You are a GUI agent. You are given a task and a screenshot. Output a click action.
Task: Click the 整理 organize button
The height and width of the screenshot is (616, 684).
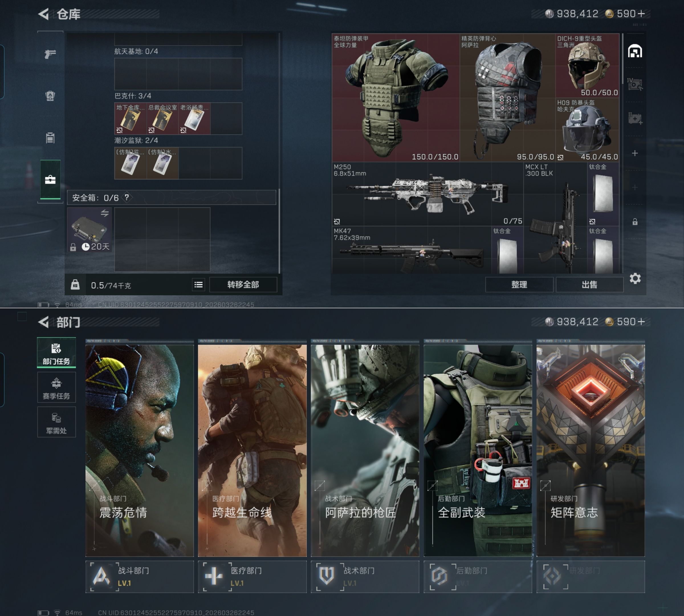[x=519, y=285]
